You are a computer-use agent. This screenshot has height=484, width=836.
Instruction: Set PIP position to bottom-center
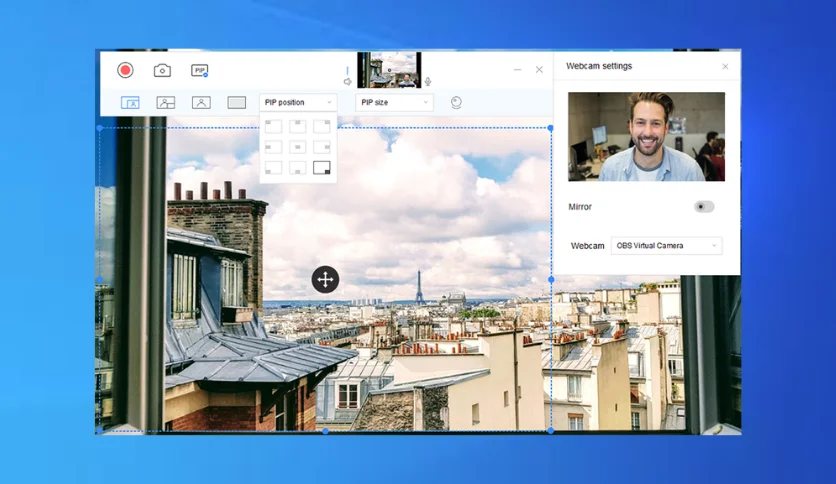[298, 167]
